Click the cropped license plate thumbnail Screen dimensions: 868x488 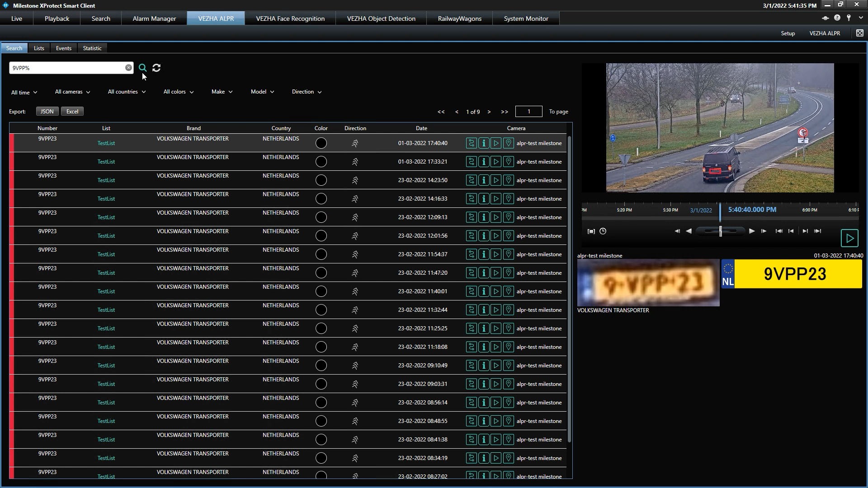point(648,283)
